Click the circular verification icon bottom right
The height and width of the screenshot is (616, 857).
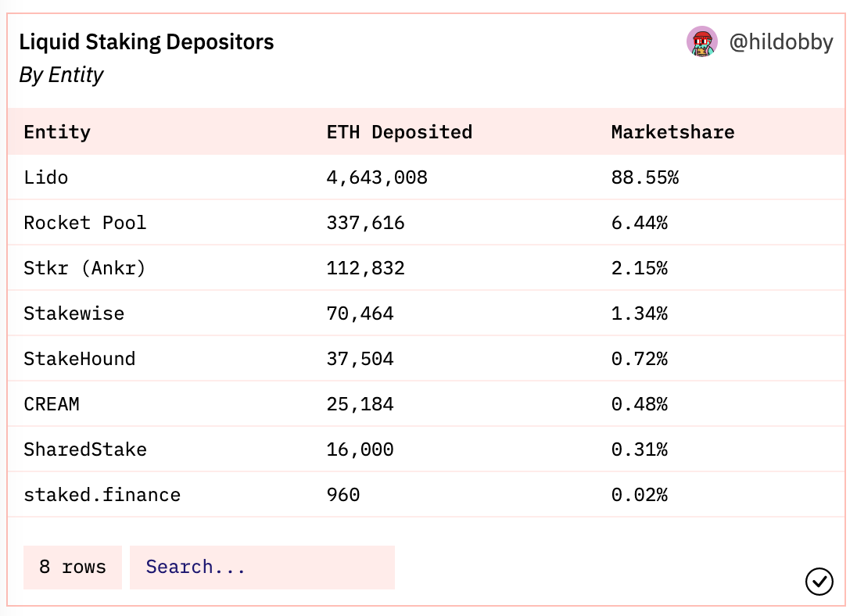click(819, 582)
